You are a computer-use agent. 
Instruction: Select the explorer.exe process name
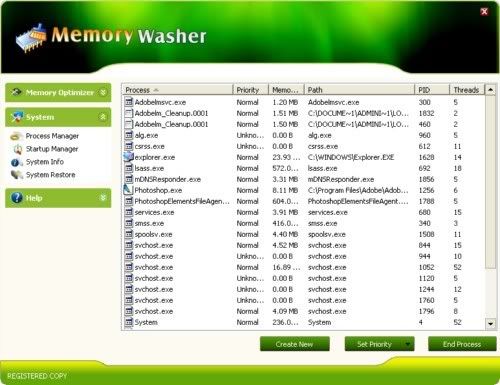(155, 157)
